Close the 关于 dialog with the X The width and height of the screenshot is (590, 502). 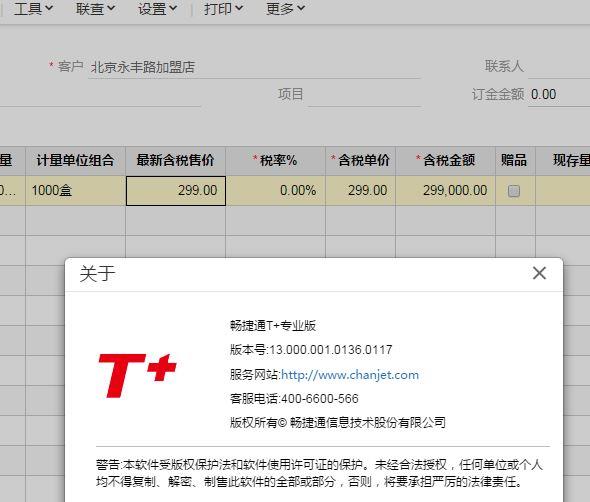[539, 273]
